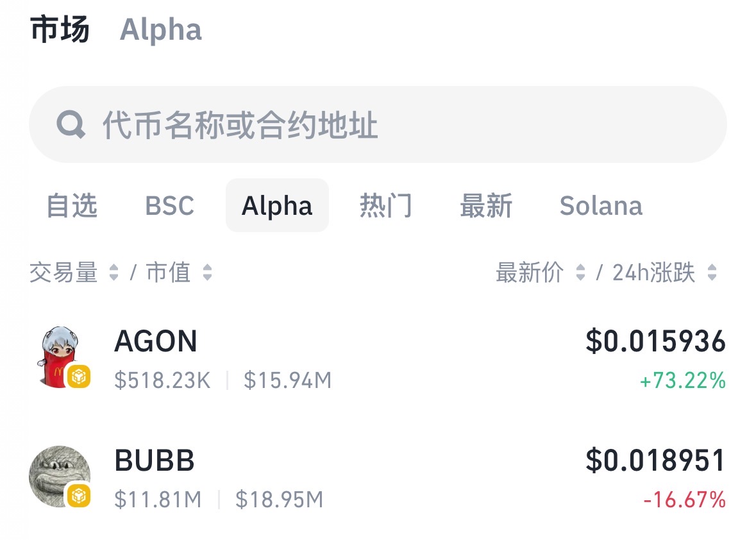Open BUBB price $0.018951
Viewport: 756px width, 540px height.
click(x=655, y=460)
